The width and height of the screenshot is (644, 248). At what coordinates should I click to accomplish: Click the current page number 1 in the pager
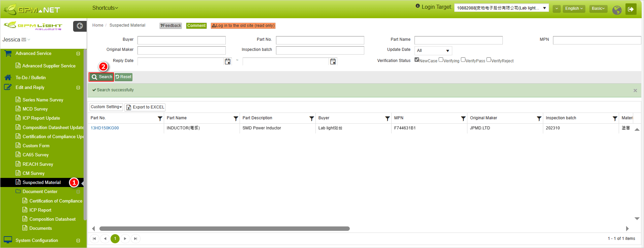tap(115, 239)
